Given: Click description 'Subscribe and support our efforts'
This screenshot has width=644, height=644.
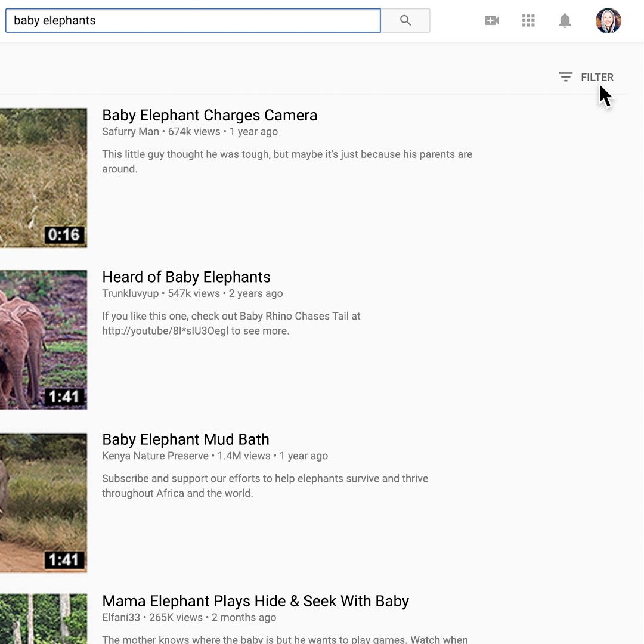Looking at the screenshot, I should [265, 486].
